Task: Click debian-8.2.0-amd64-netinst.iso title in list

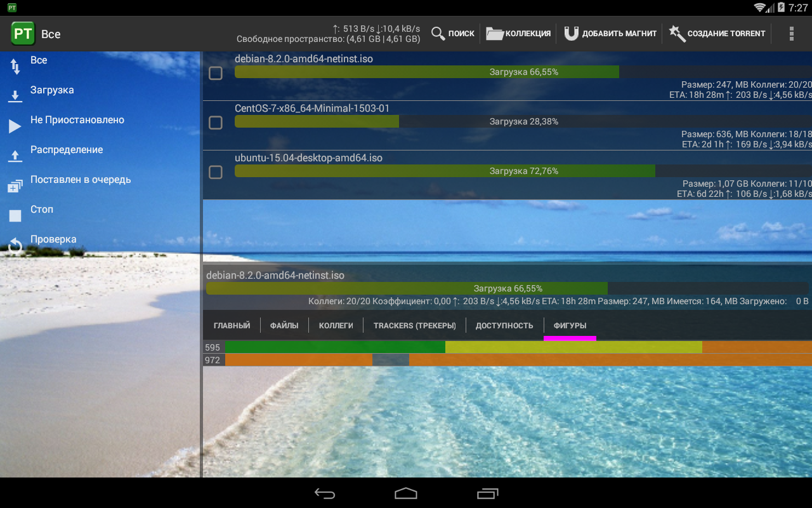Action: pos(304,59)
